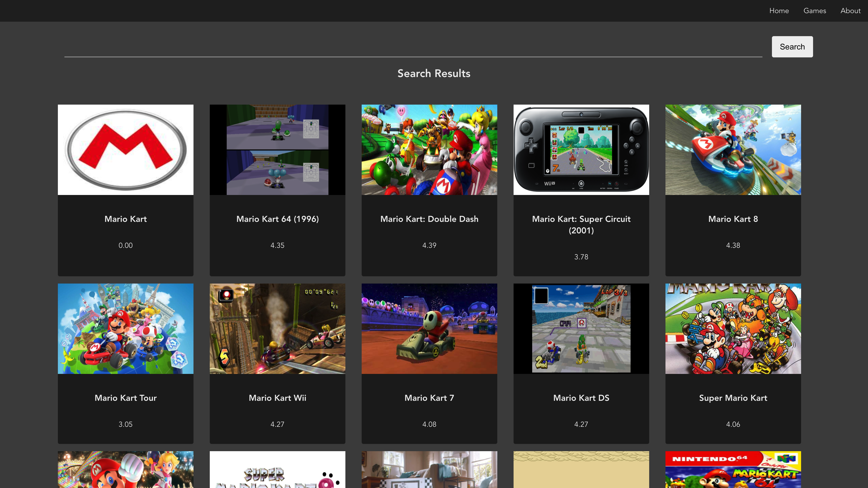Select the Mario Kart Tour globe artwork
868x488 pixels.
click(125, 328)
